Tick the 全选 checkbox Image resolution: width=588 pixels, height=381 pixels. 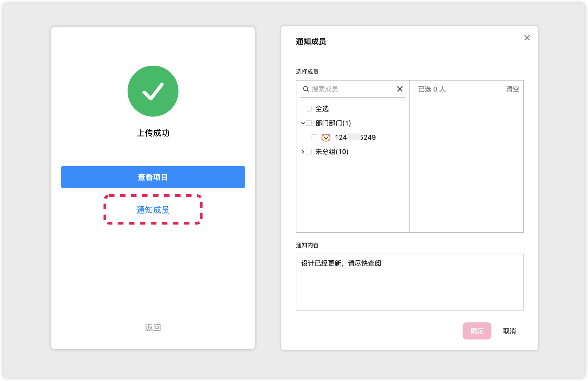[x=309, y=109]
